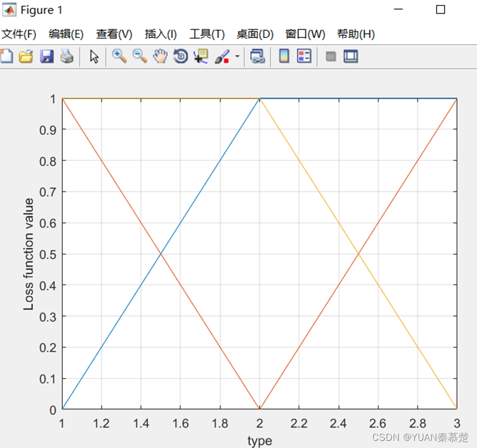Open the 编辑(E) menu

click(x=66, y=34)
